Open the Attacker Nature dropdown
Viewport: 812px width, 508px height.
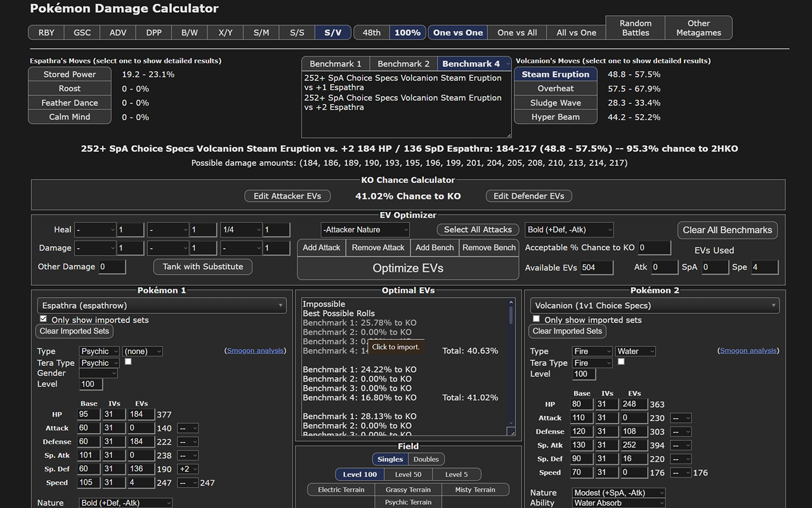pyautogui.click(x=365, y=230)
